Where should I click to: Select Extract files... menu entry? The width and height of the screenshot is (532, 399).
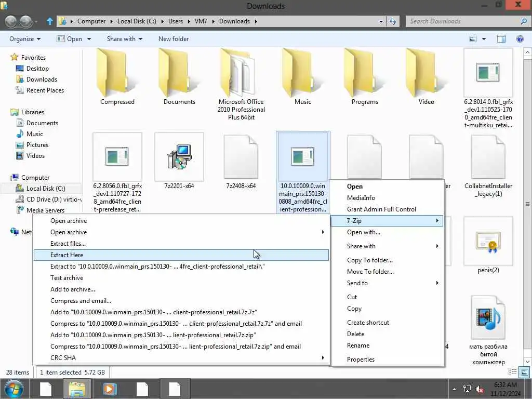click(x=181, y=244)
